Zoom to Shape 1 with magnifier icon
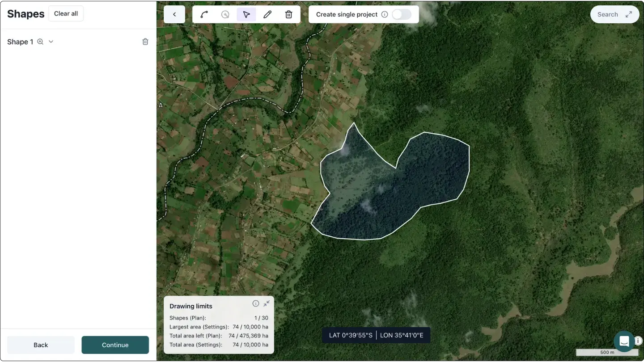 (x=40, y=42)
